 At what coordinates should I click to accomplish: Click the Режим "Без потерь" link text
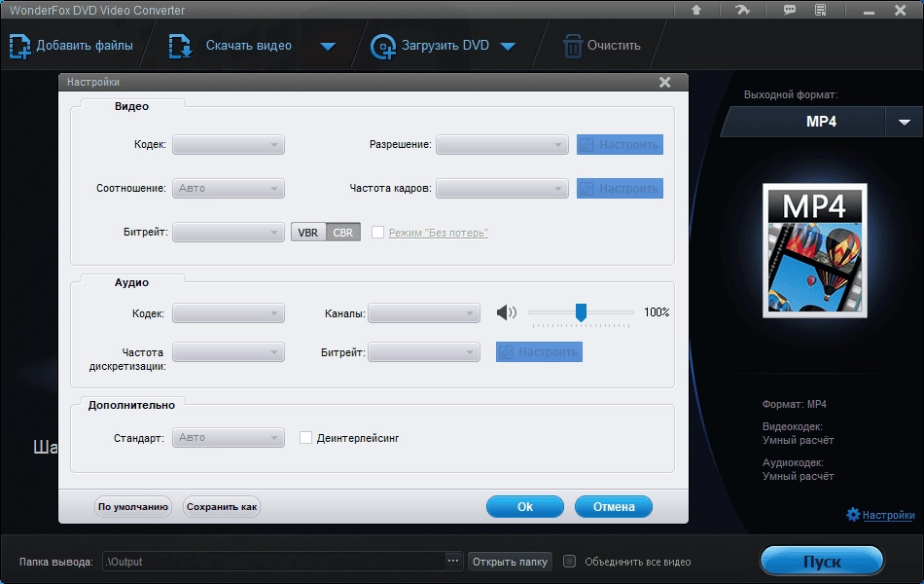[439, 233]
